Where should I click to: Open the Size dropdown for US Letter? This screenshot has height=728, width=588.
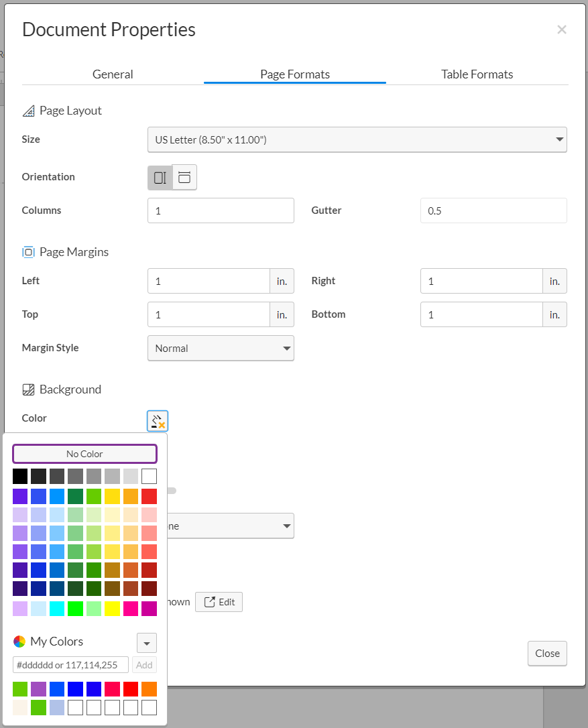[357, 139]
